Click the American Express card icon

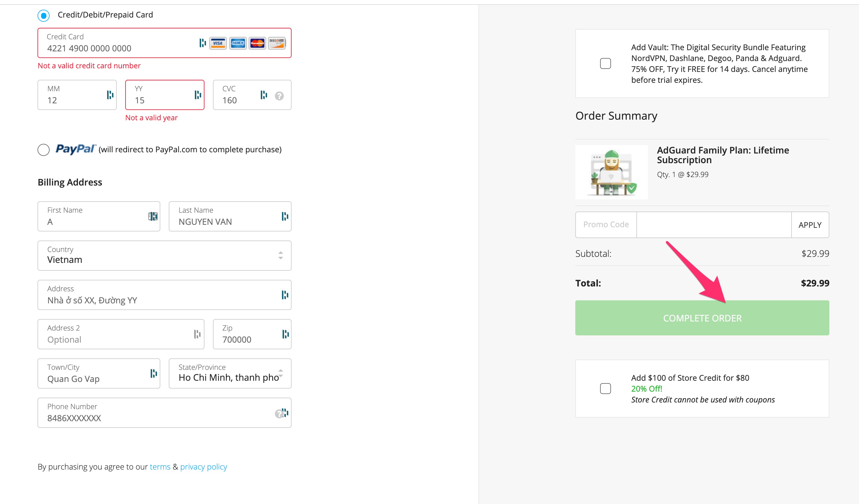[238, 43]
